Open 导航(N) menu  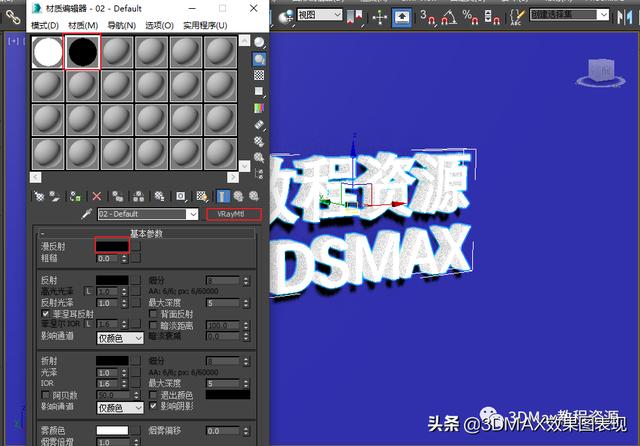pos(122,25)
